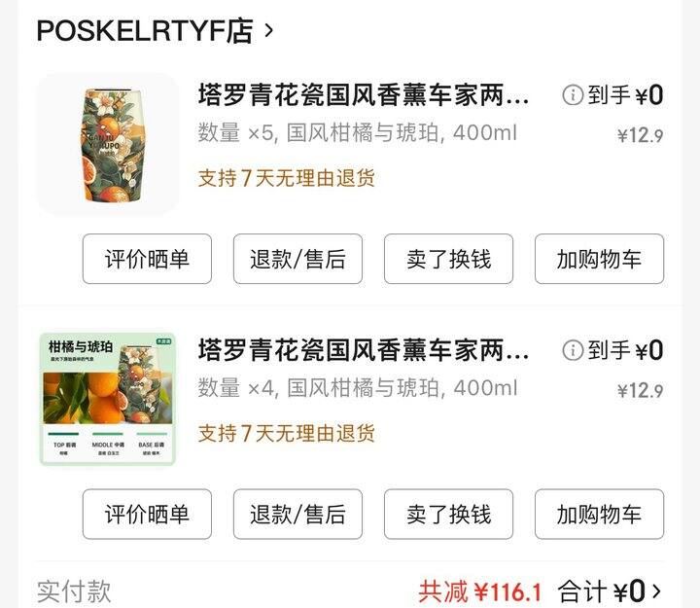Click 评价晒单 for the second item

pyautogui.click(x=147, y=515)
